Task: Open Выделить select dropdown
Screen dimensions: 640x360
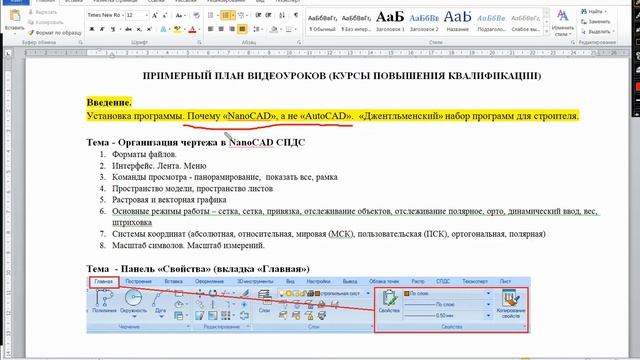Action: (613, 31)
